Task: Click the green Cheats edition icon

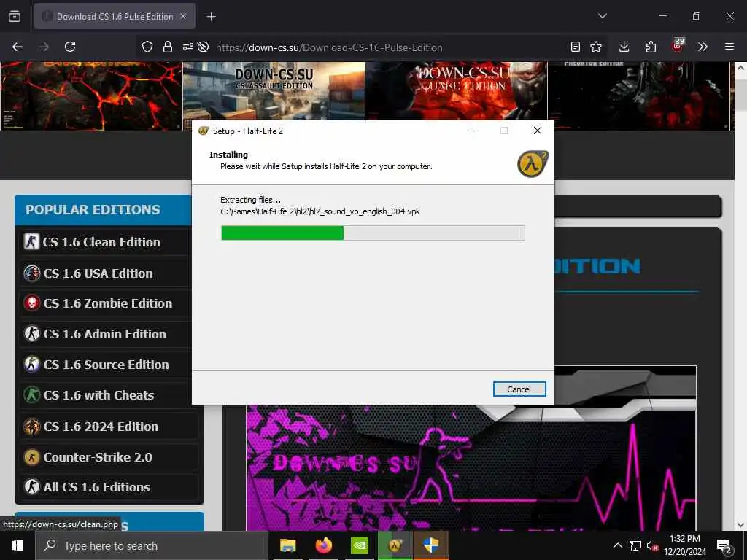Action: (31, 395)
